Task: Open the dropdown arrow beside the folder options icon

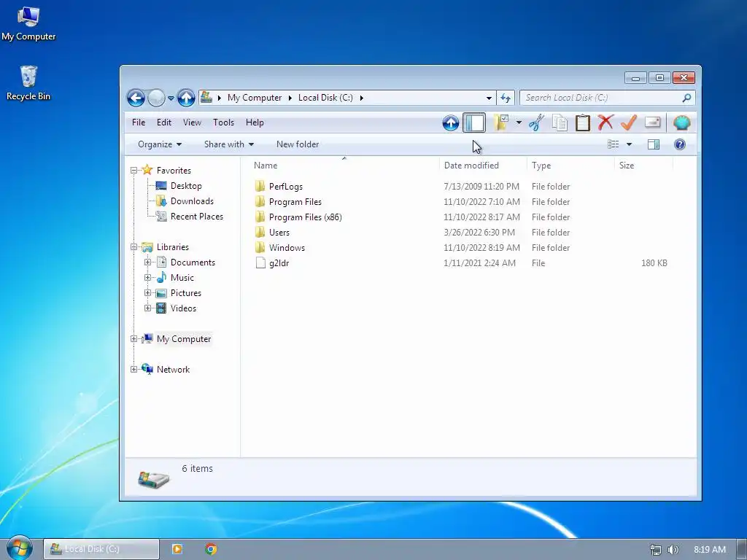Action: (519, 122)
